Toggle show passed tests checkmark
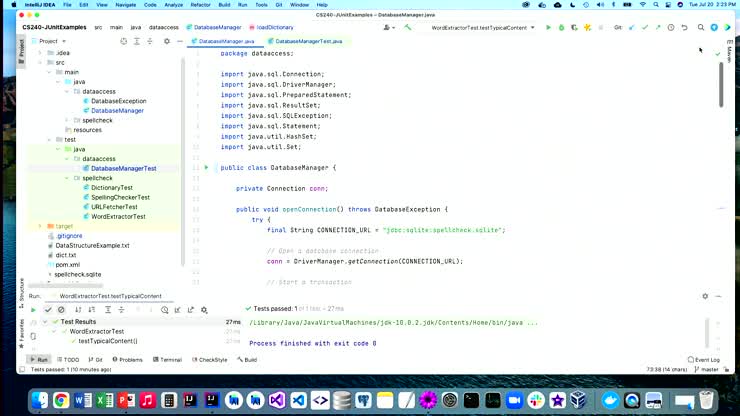The width and height of the screenshot is (740, 416). 48,310
